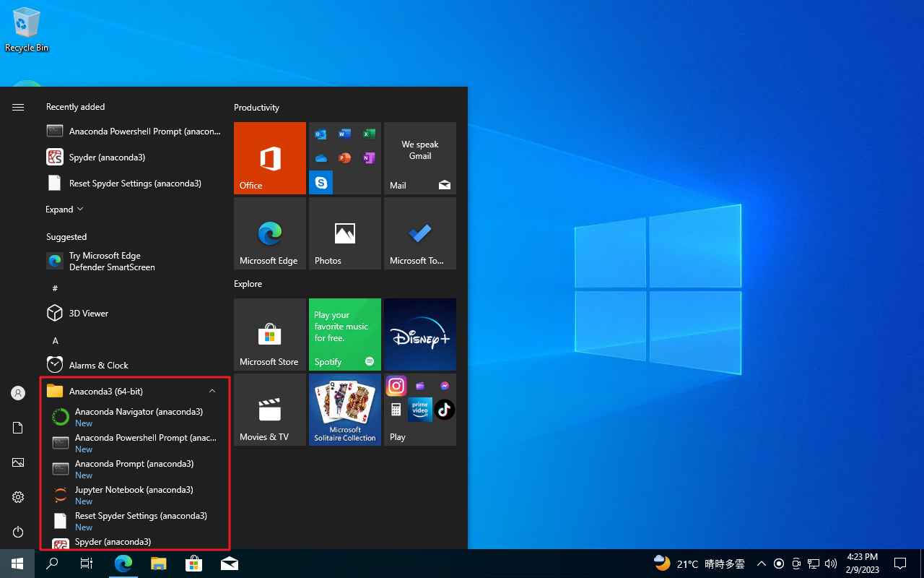This screenshot has height=578, width=924.
Task: Jump to the A letter index
Action: [55, 340]
